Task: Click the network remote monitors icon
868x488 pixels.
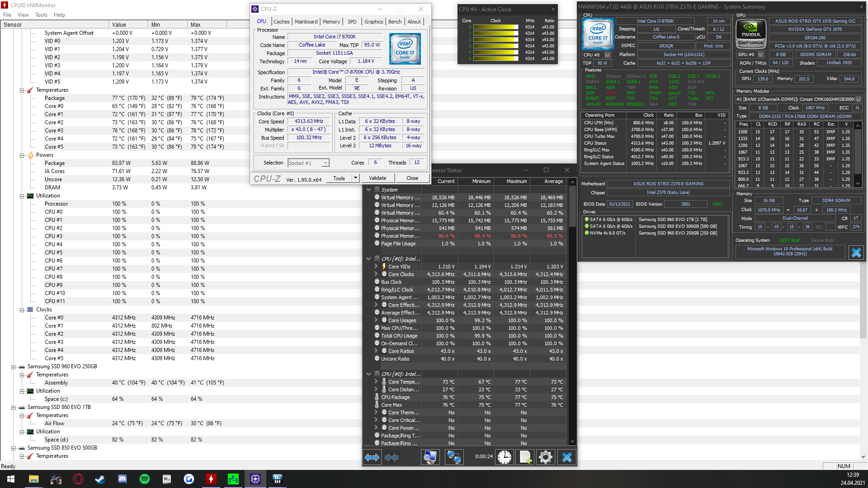Action: point(453,457)
